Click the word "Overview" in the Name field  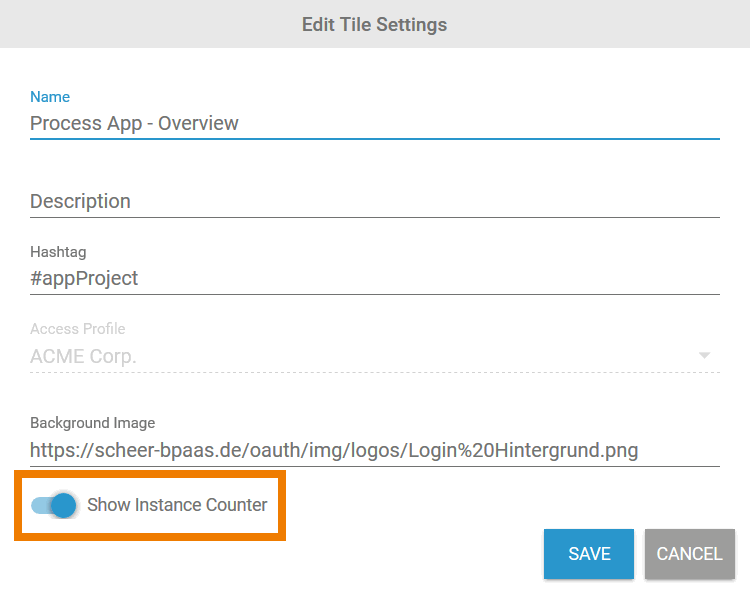[198, 124]
